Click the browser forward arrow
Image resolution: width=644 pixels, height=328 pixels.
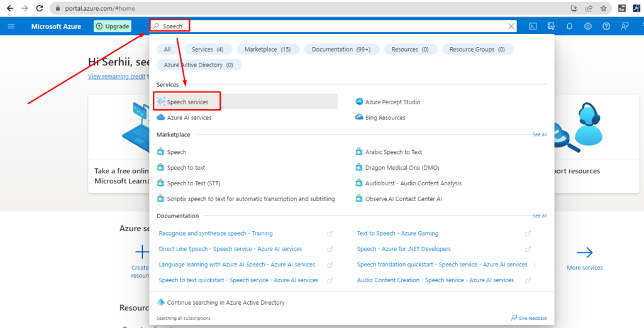(25, 8)
